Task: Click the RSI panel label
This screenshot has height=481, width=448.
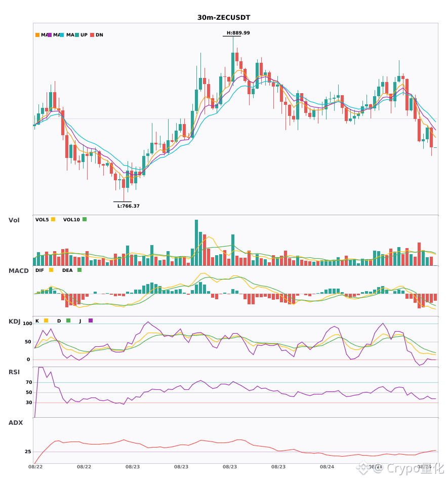Action: point(14,372)
